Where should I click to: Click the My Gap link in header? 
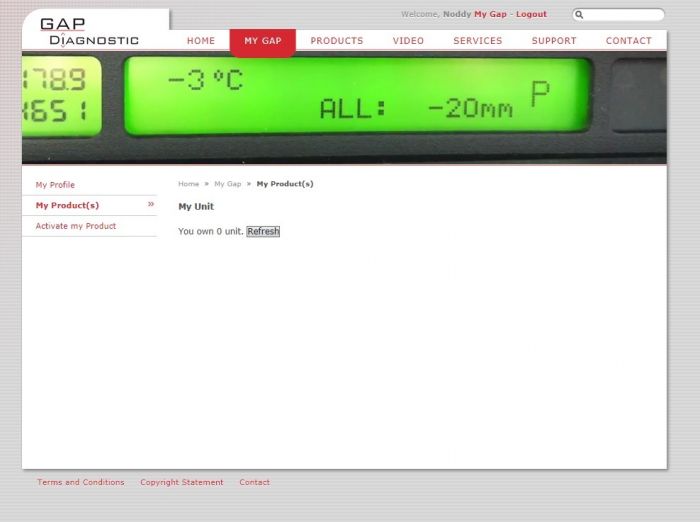(x=490, y=14)
